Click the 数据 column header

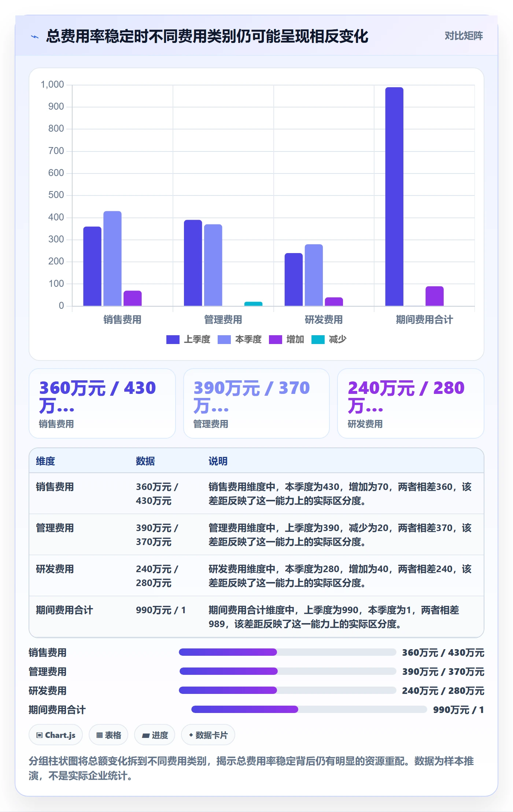pyautogui.click(x=145, y=461)
